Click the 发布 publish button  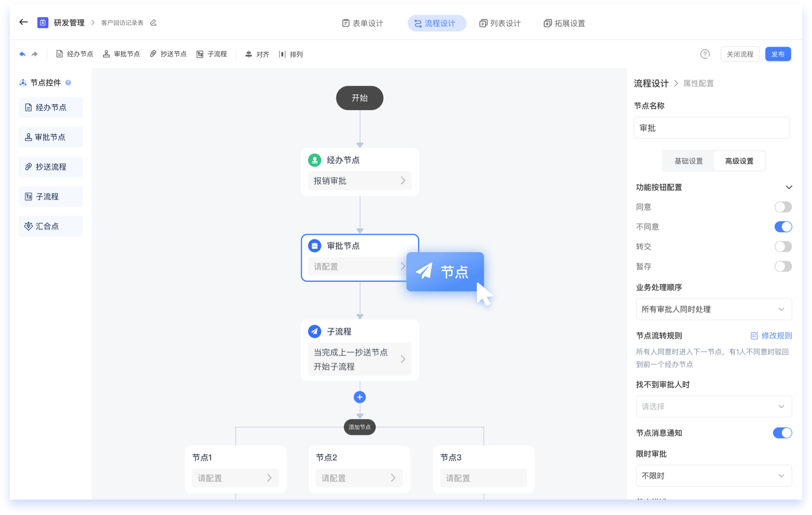click(778, 54)
